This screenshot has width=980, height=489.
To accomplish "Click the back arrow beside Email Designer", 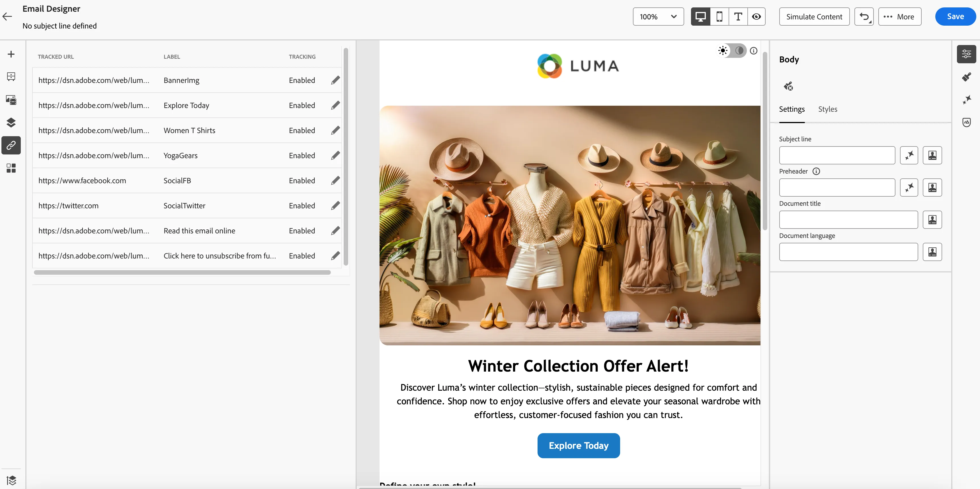I will pyautogui.click(x=7, y=16).
